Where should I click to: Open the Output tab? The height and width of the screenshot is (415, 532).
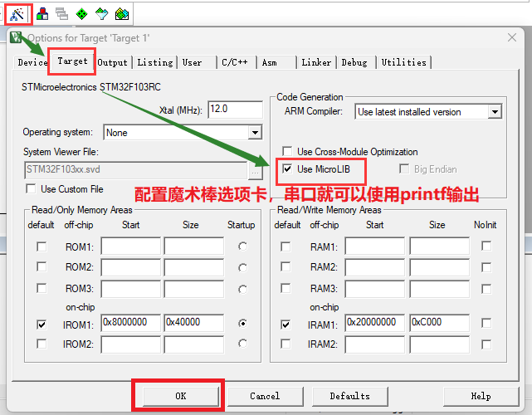(112, 62)
